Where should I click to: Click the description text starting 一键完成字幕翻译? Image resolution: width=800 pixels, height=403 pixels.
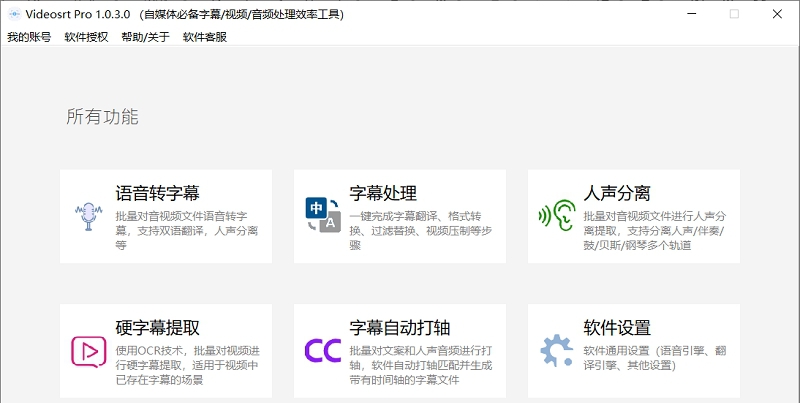tap(420, 231)
